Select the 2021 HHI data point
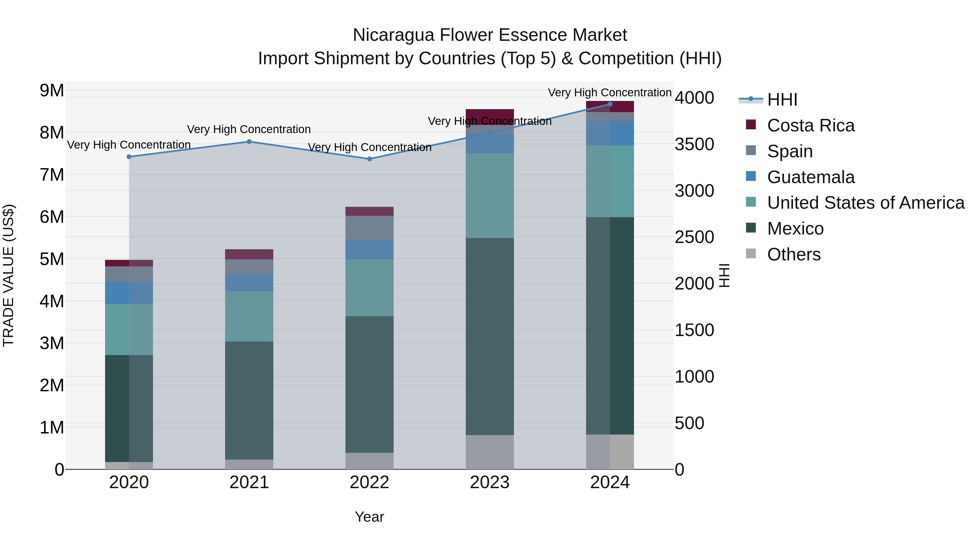 click(249, 141)
